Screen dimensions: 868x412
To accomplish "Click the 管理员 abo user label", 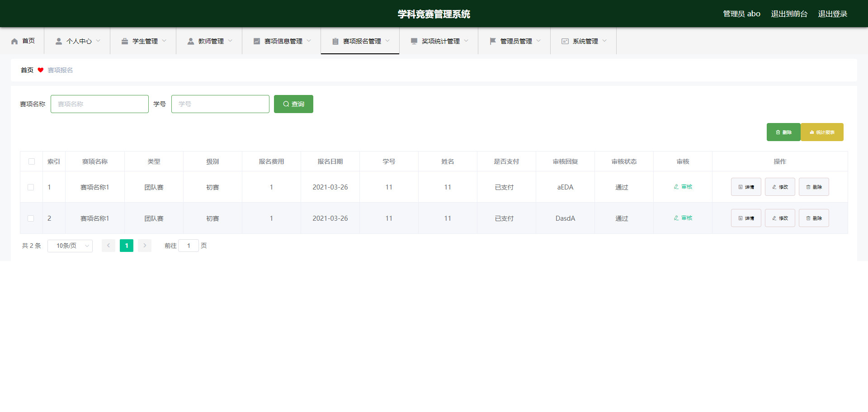I will (x=741, y=14).
